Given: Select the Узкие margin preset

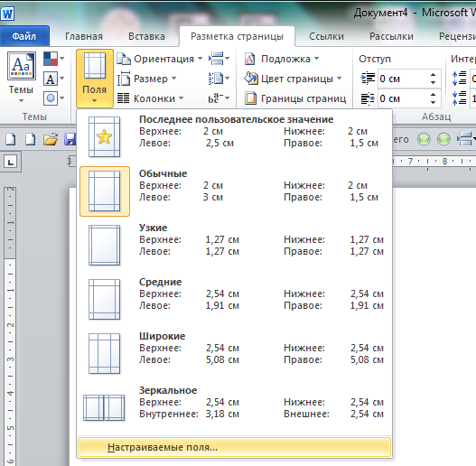Looking at the screenshot, I should coord(234,246).
